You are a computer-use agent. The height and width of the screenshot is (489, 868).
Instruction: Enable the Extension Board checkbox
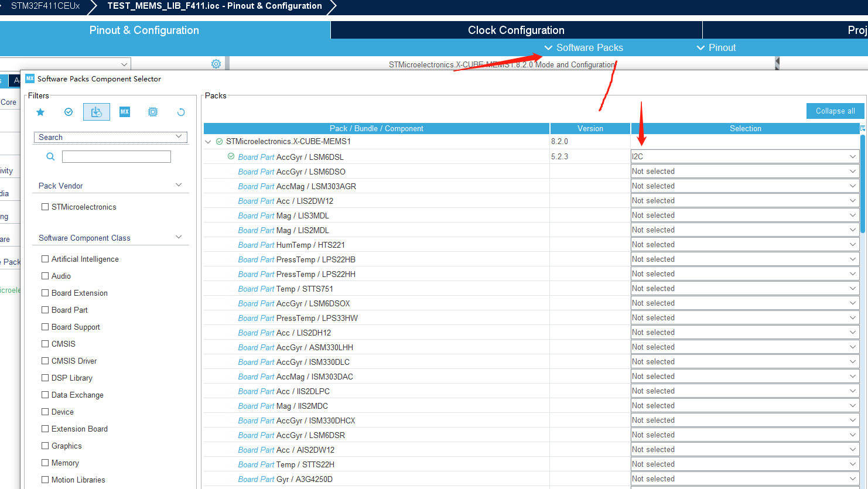[45, 429]
